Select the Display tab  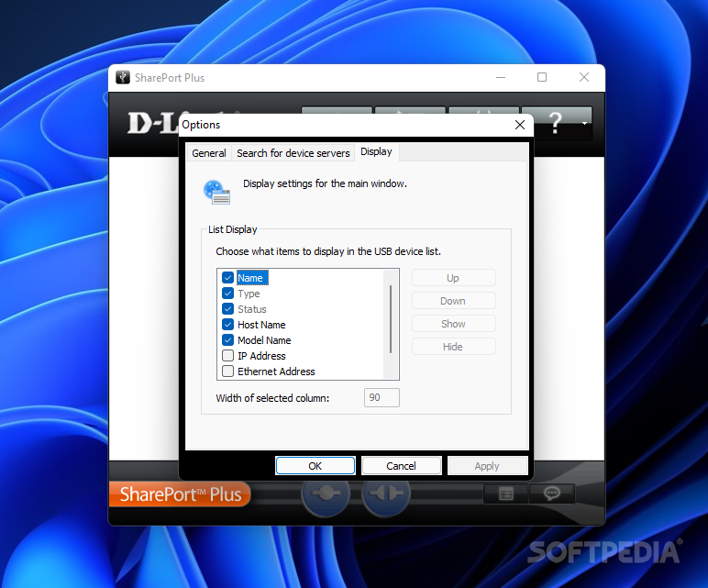(x=376, y=151)
